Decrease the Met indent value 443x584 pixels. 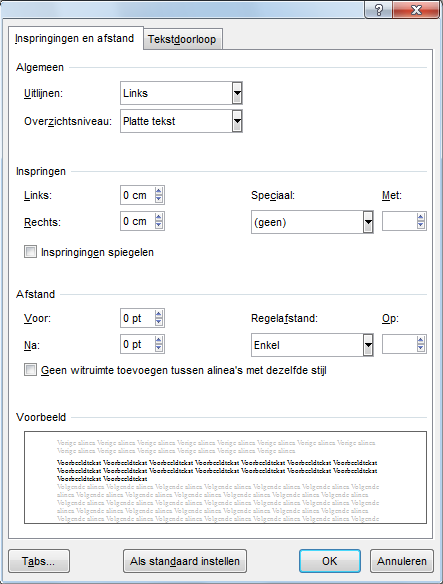[421, 225]
